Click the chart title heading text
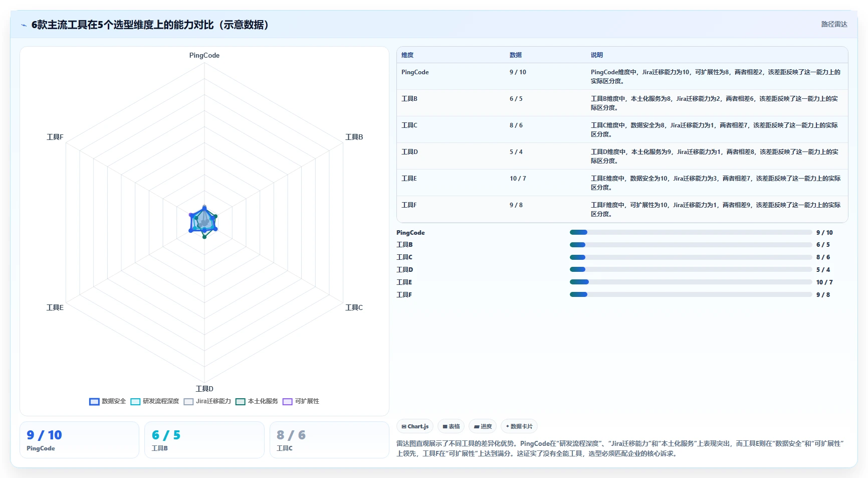Image resolution: width=868 pixels, height=478 pixels. click(x=150, y=25)
